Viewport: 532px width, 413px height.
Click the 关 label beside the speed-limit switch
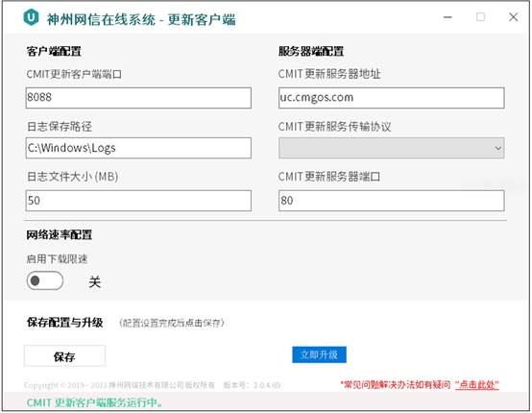(x=95, y=281)
